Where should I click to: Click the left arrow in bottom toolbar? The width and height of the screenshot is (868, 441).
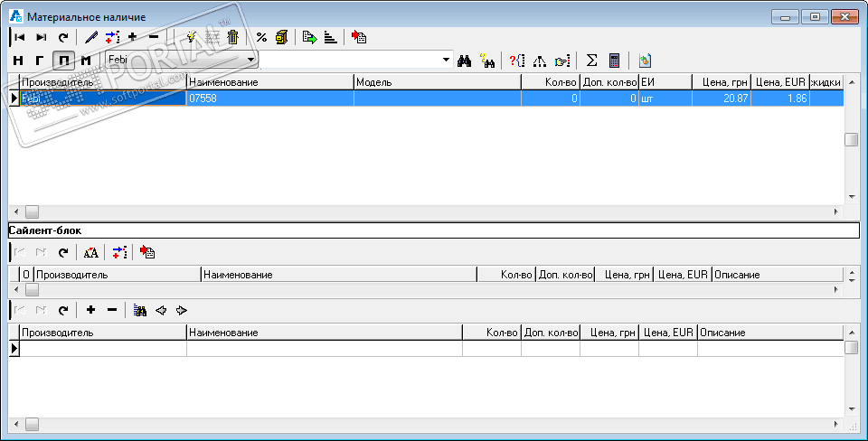(161, 310)
